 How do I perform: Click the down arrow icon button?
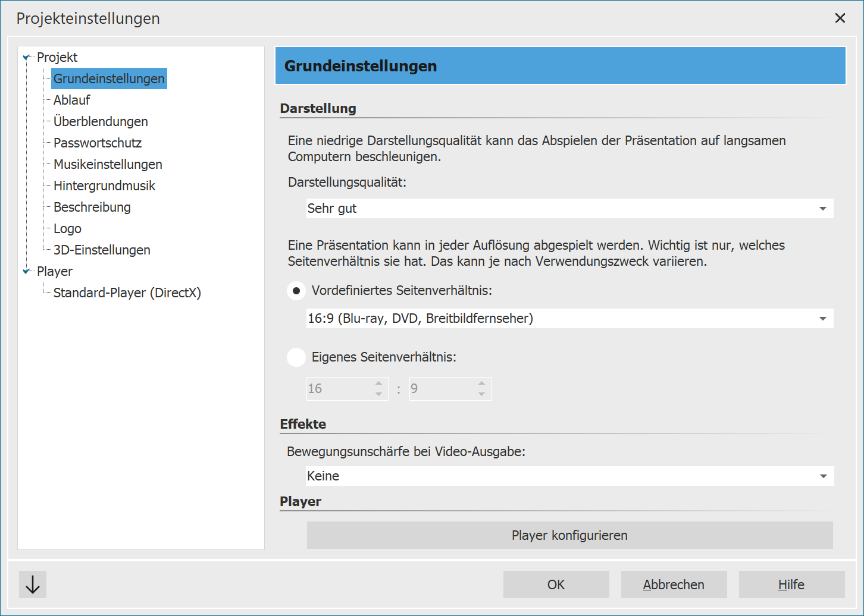coord(33,584)
